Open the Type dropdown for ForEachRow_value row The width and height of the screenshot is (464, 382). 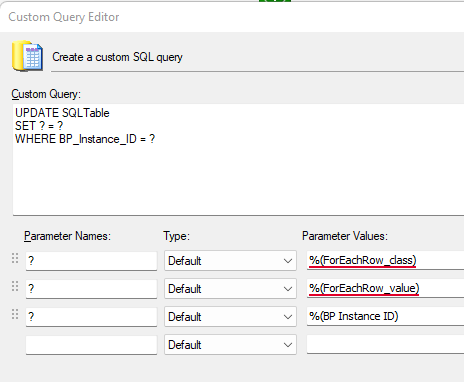click(230, 289)
